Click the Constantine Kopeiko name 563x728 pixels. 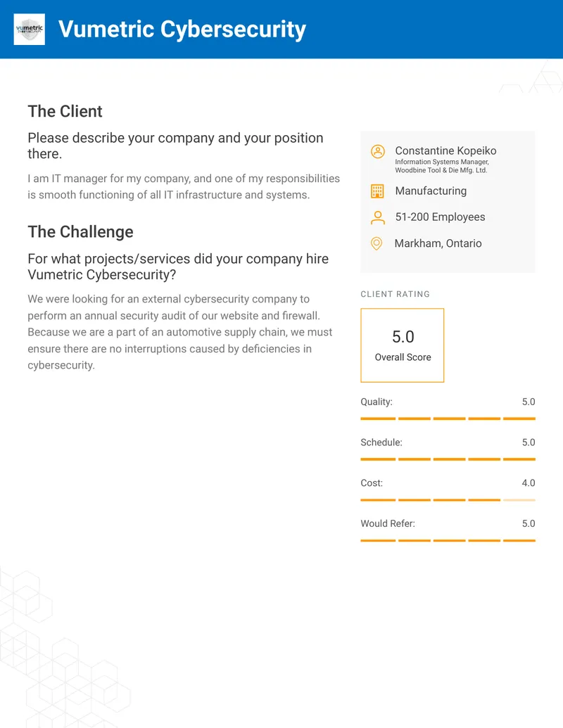point(445,151)
